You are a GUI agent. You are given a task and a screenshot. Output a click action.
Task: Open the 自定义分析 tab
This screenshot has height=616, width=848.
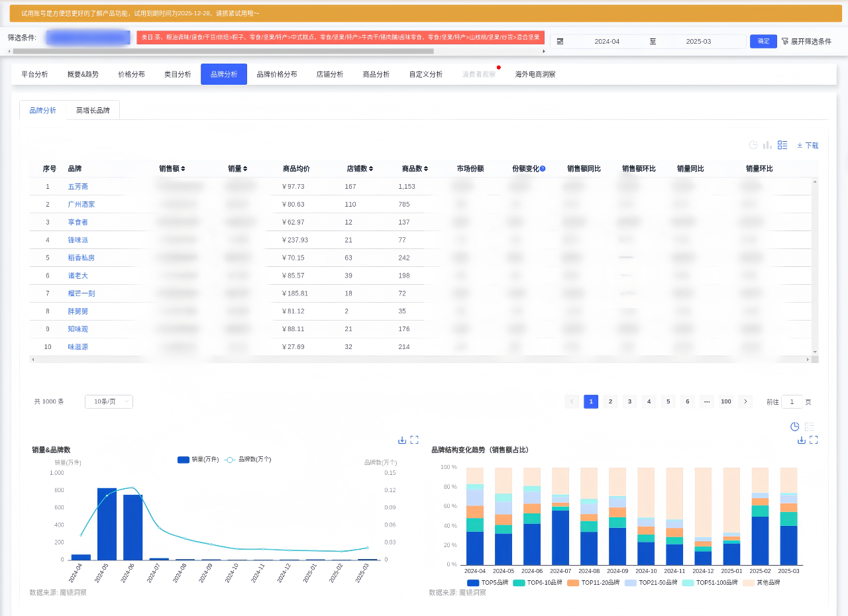(426, 74)
